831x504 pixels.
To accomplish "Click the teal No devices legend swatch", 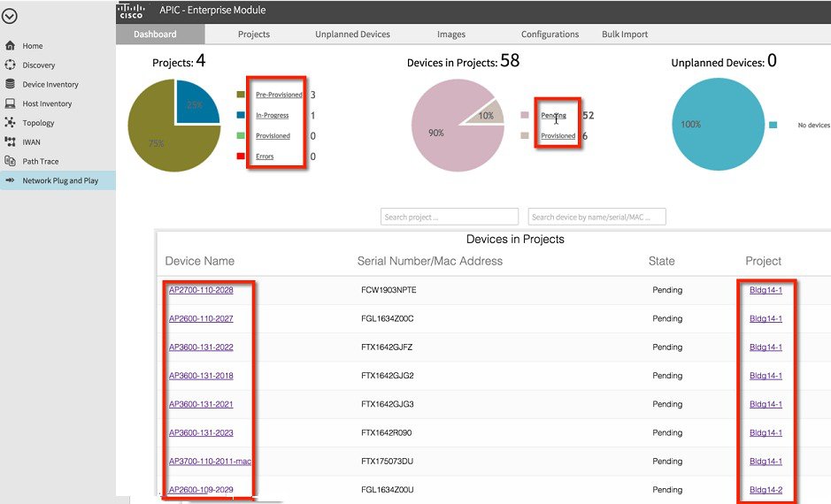I will (x=773, y=125).
